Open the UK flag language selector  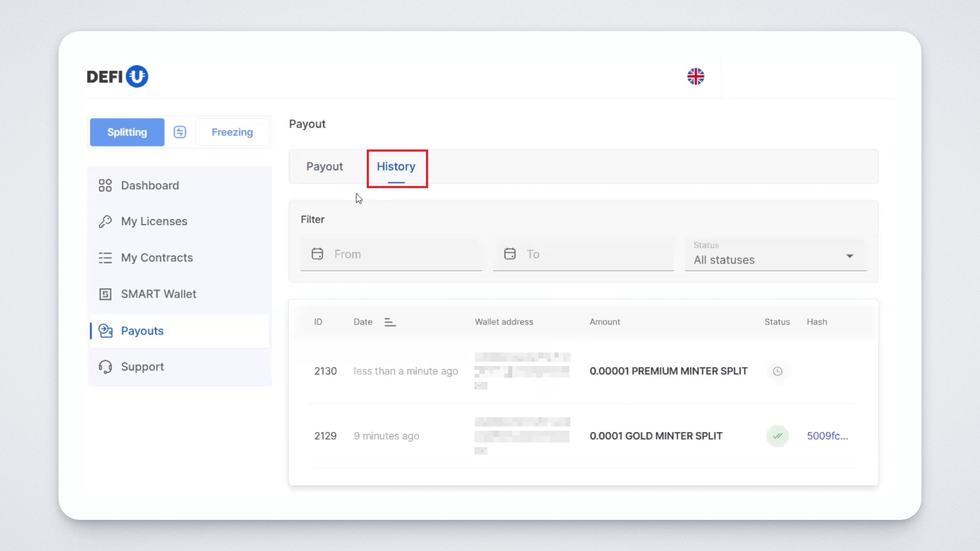695,77
